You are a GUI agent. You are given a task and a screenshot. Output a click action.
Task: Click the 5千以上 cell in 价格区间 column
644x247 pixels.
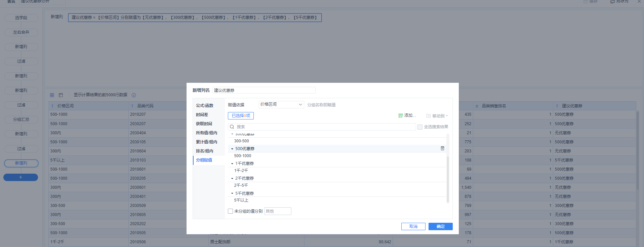coord(88,160)
